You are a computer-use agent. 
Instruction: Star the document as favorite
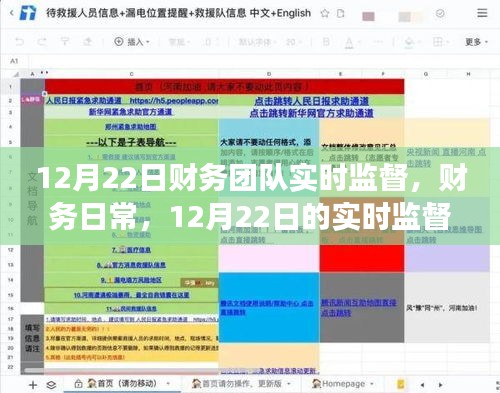(325, 13)
